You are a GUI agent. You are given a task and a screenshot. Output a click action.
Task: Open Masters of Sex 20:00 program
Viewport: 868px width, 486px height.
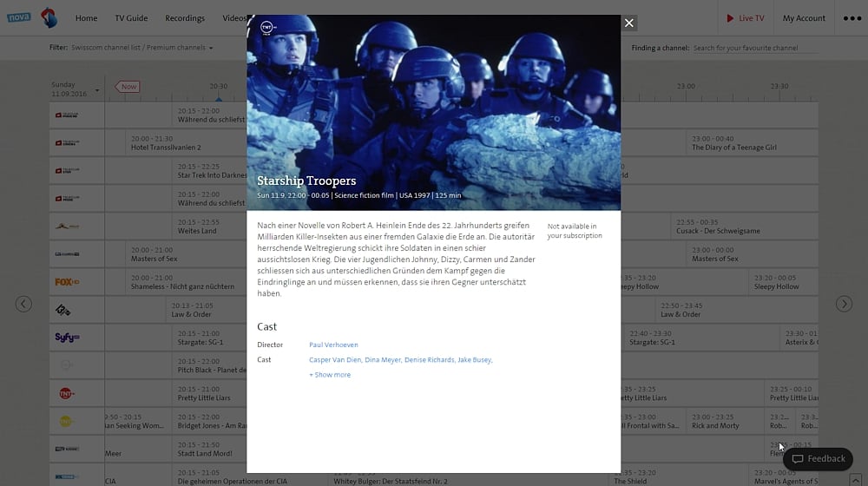186,254
